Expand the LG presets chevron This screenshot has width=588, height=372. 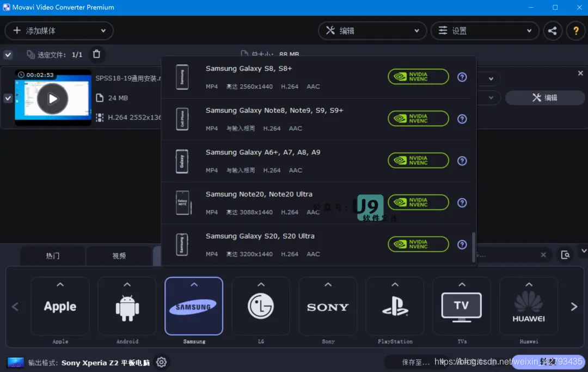point(261,285)
